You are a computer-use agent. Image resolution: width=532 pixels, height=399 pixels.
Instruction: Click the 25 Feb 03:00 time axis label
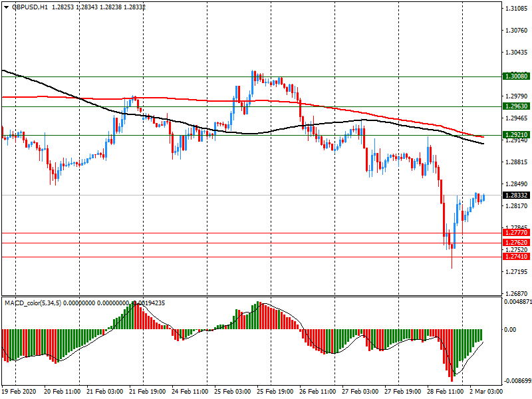point(231,393)
